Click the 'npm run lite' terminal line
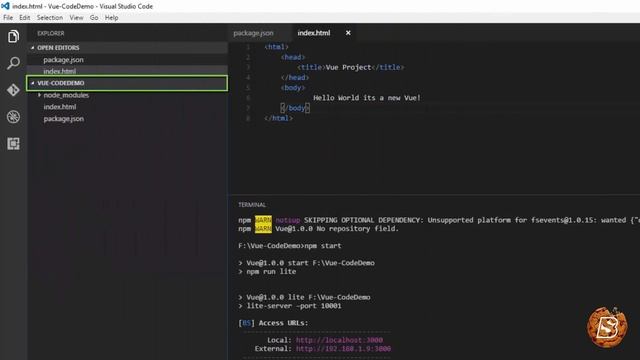The height and width of the screenshot is (360, 640). [267, 271]
